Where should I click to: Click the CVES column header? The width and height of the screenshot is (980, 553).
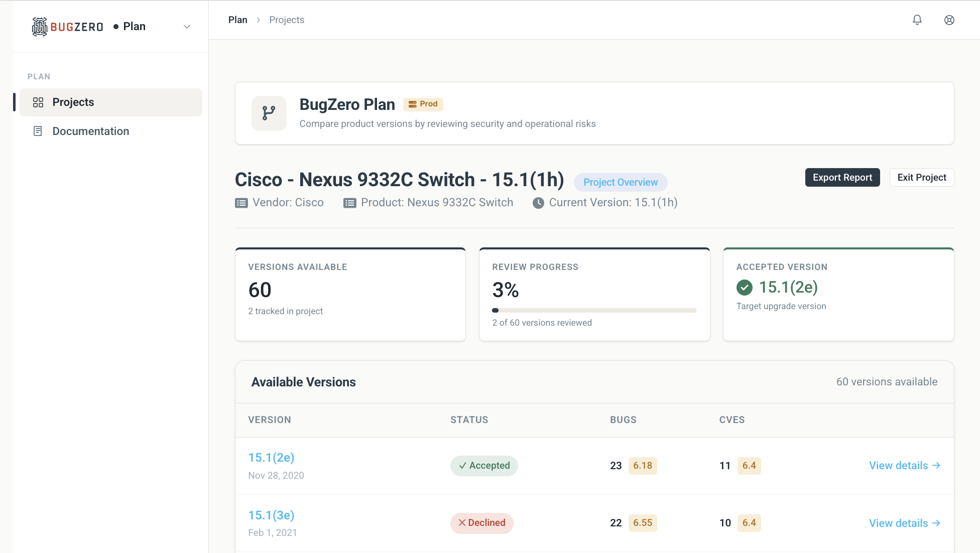[732, 420]
